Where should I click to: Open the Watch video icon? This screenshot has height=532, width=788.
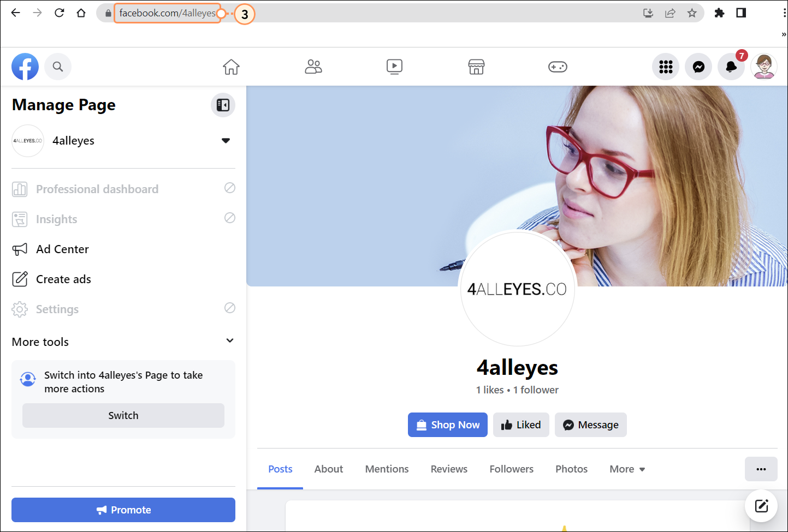pyautogui.click(x=394, y=67)
